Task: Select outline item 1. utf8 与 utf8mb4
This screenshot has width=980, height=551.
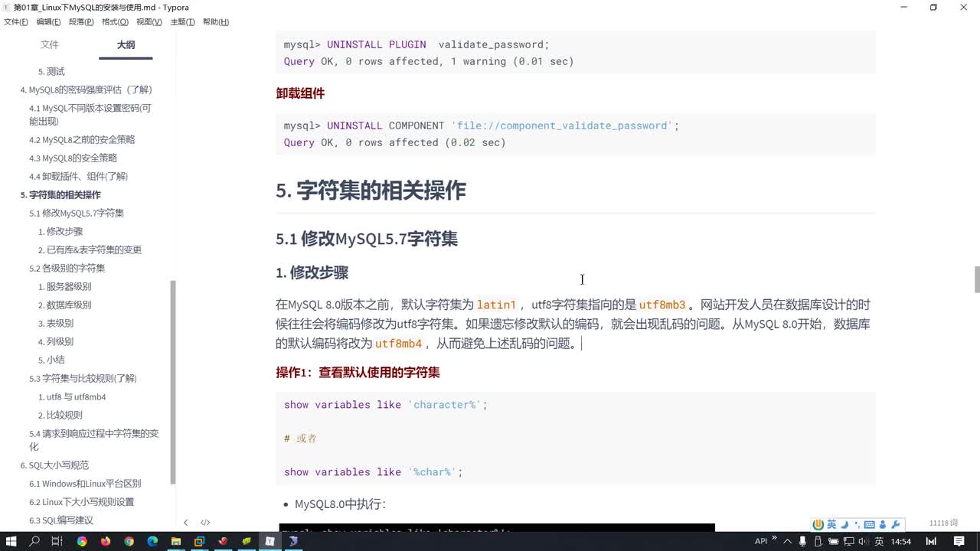Action: [72, 397]
